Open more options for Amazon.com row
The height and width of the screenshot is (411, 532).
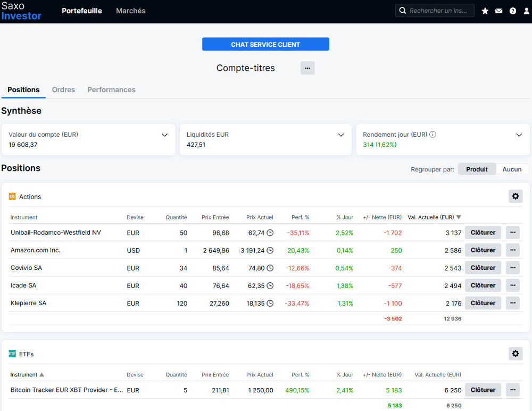pyautogui.click(x=513, y=250)
